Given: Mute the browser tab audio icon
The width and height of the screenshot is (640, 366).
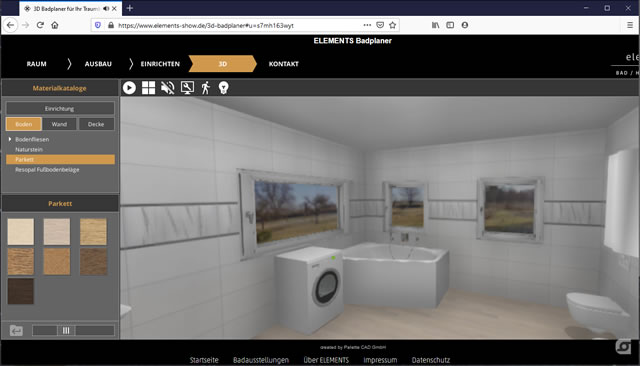Looking at the screenshot, I should click(106, 8).
